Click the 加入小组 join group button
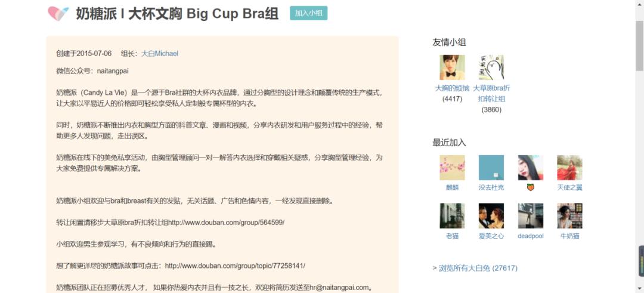The image size is (644, 293). coord(308,13)
